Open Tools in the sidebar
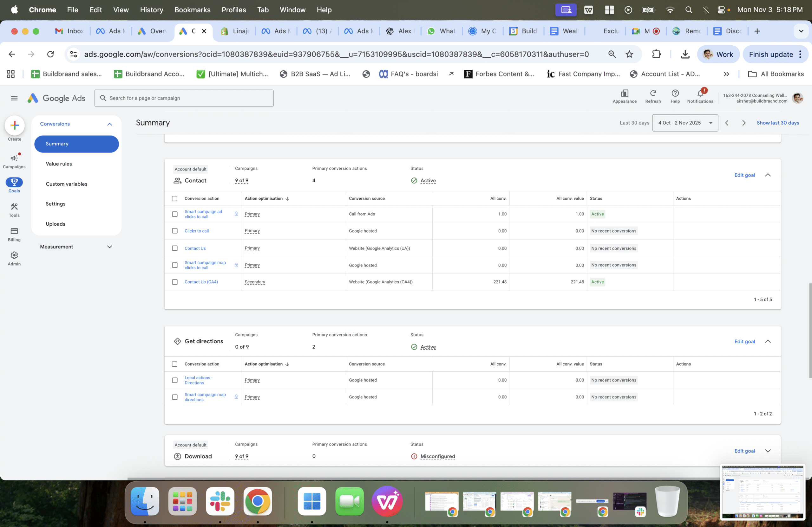 point(14,207)
